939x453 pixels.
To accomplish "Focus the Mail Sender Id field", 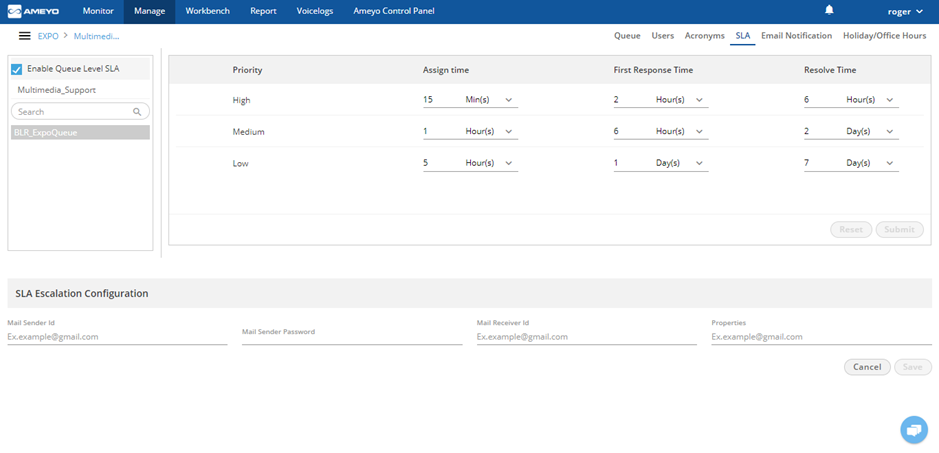I will click(x=117, y=337).
